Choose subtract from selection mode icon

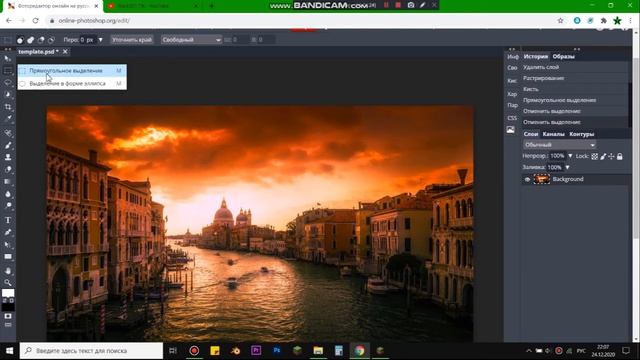[x=41, y=40]
